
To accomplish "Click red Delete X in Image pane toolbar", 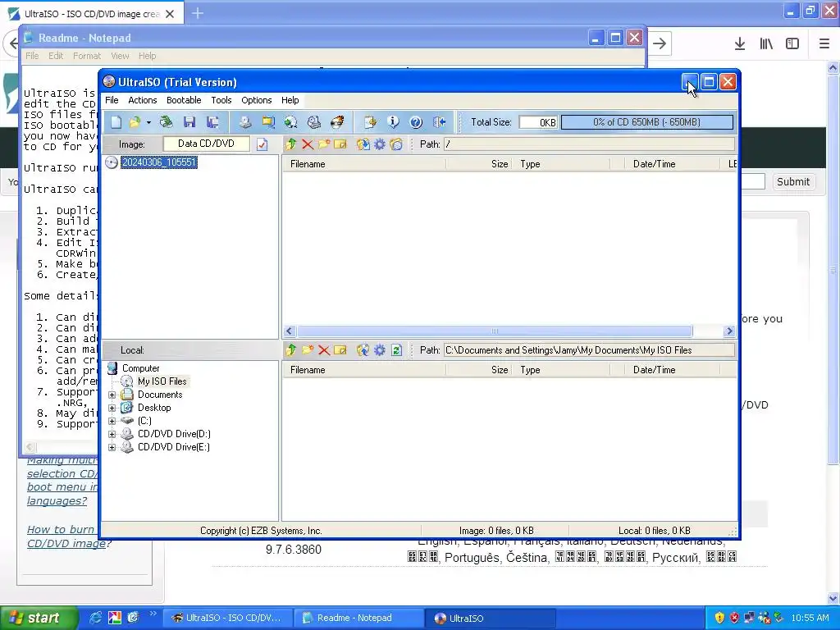I will click(x=308, y=144).
